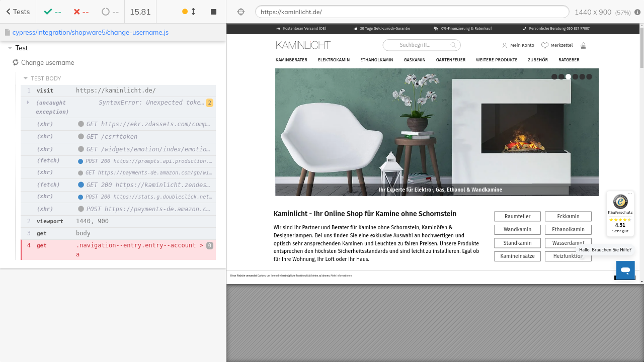Viewport: 644px width, 362px height.
Task: Click the viewport info icon
Action: [637, 12]
